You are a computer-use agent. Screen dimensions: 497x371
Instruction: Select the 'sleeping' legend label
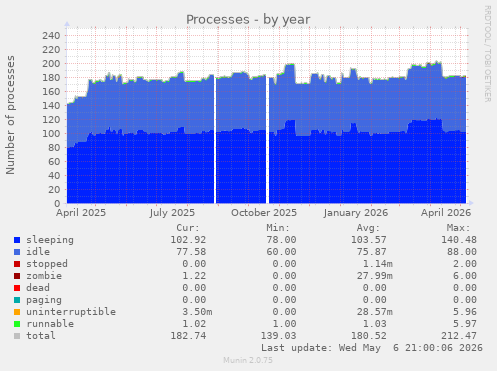click(50, 240)
